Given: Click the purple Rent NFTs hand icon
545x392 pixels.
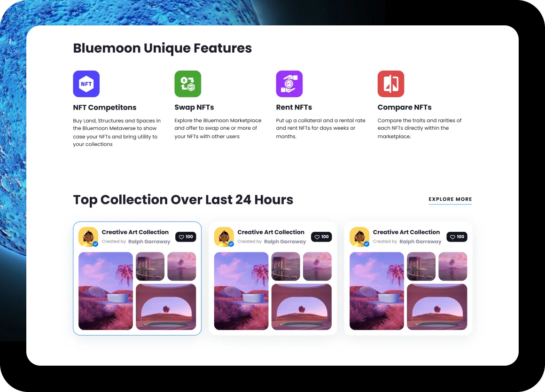Looking at the screenshot, I should tap(289, 84).
